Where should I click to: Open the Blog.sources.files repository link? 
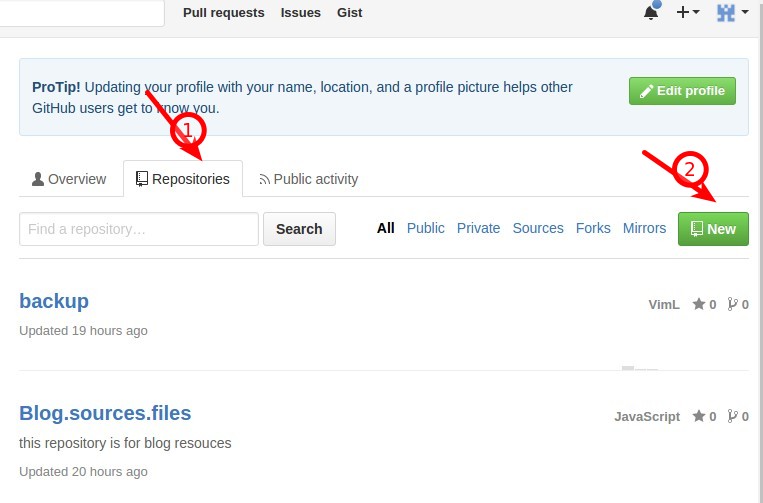coord(105,413)
